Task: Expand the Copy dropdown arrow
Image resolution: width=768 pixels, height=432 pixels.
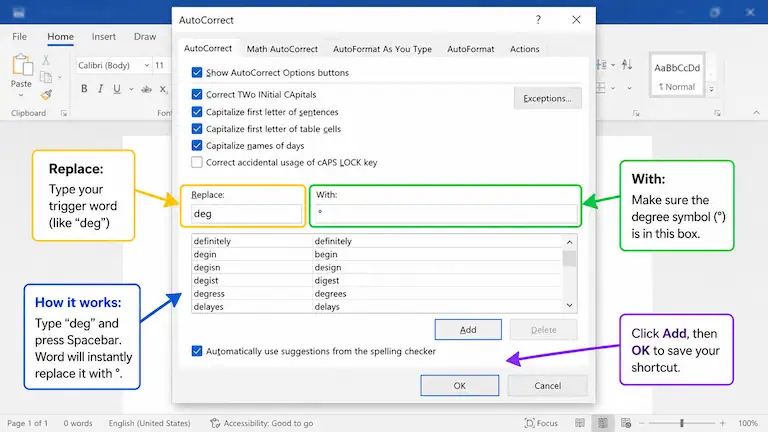Action: pyautogui.click(x=60, y=77)
